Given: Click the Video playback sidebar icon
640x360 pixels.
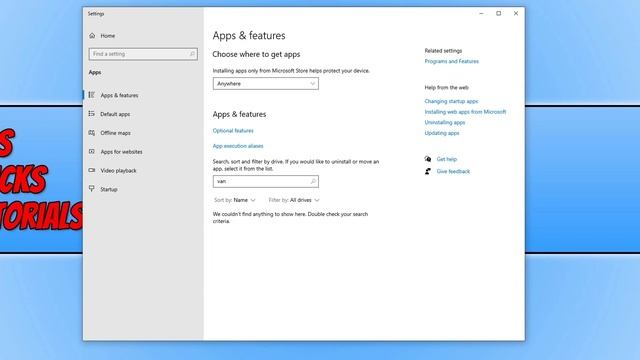Looking at the screenshot, I should pos(92,170).
